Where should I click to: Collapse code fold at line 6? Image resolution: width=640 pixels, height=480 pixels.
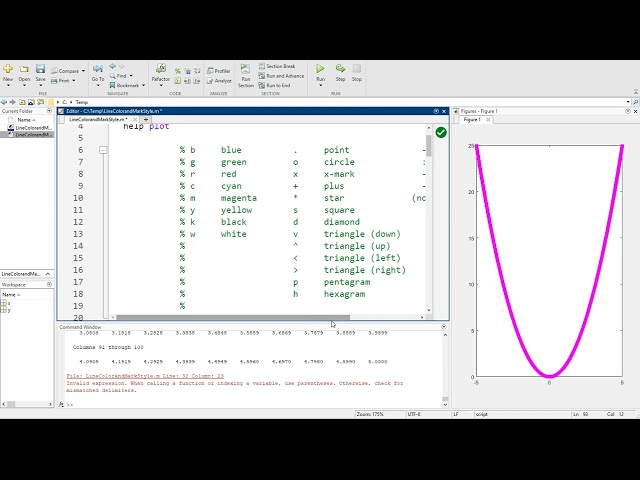pos(103,150)
